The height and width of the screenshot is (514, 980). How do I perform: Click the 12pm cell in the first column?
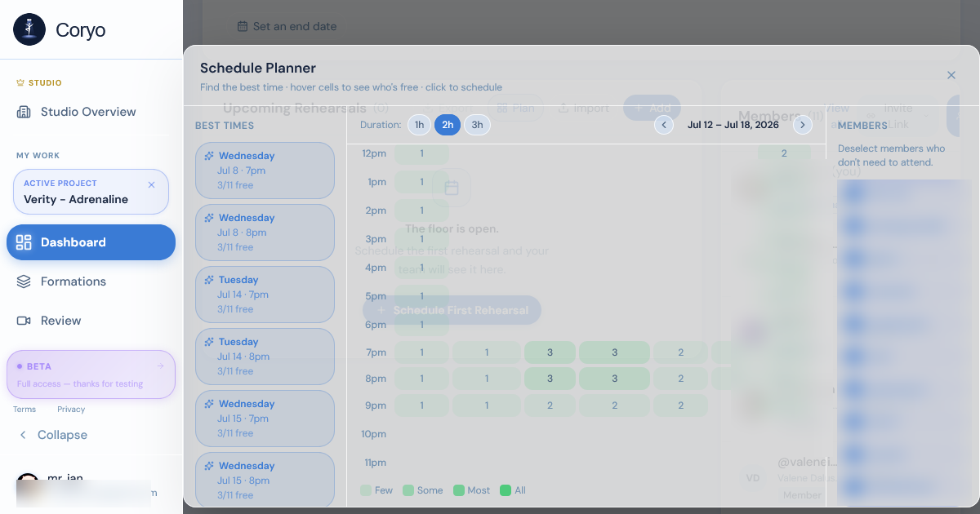tap(422, 153)
